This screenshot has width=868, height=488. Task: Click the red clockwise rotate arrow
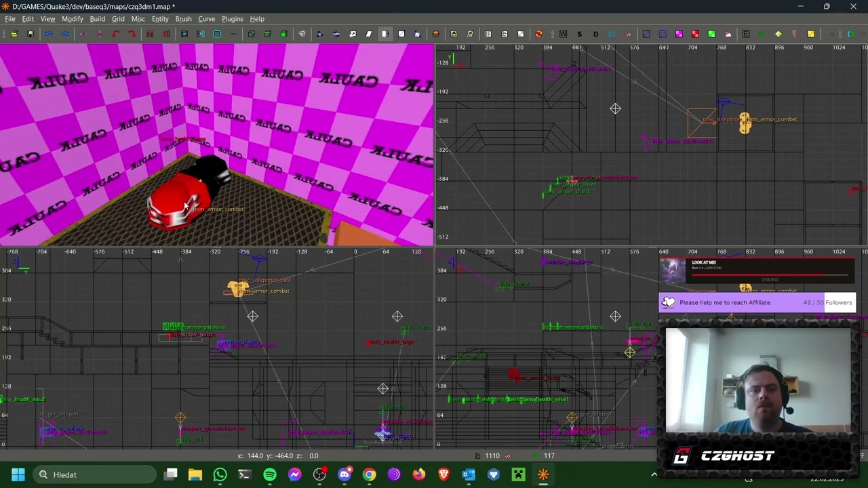[x=132, y=34]
